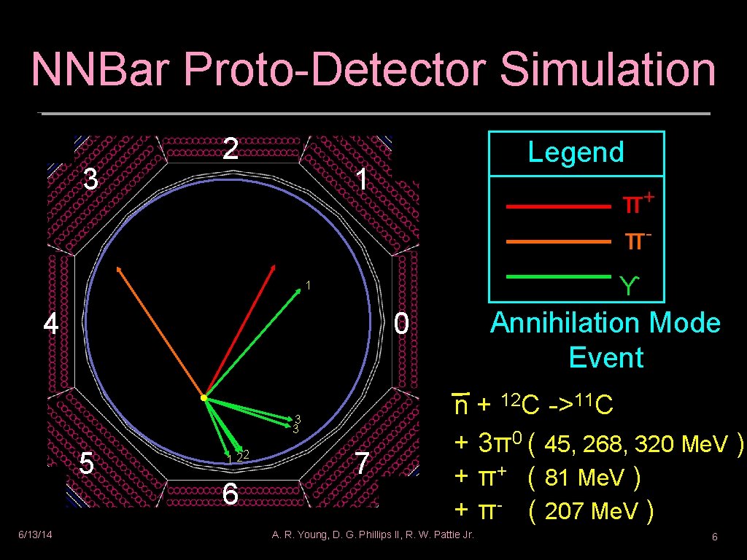Click the long green gamma track labeled 1
Screen dimensions: 747x560
(253, 343)
